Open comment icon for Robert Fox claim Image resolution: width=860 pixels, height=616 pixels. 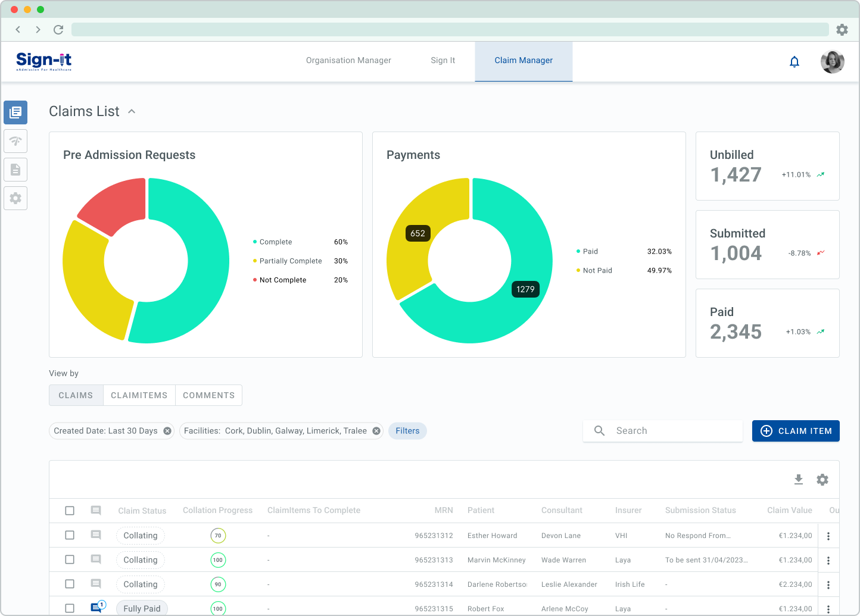click(x=96, y=608)
